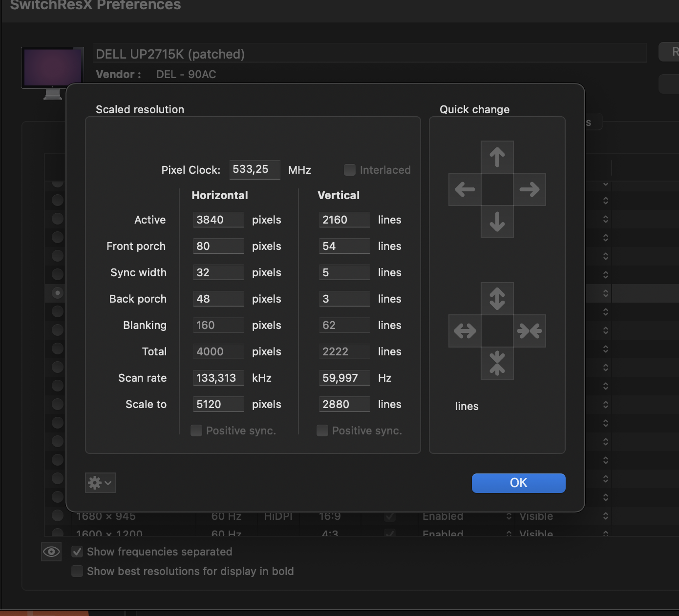
Task: Click the Vertical column heading
Action: tap(339, 195)
